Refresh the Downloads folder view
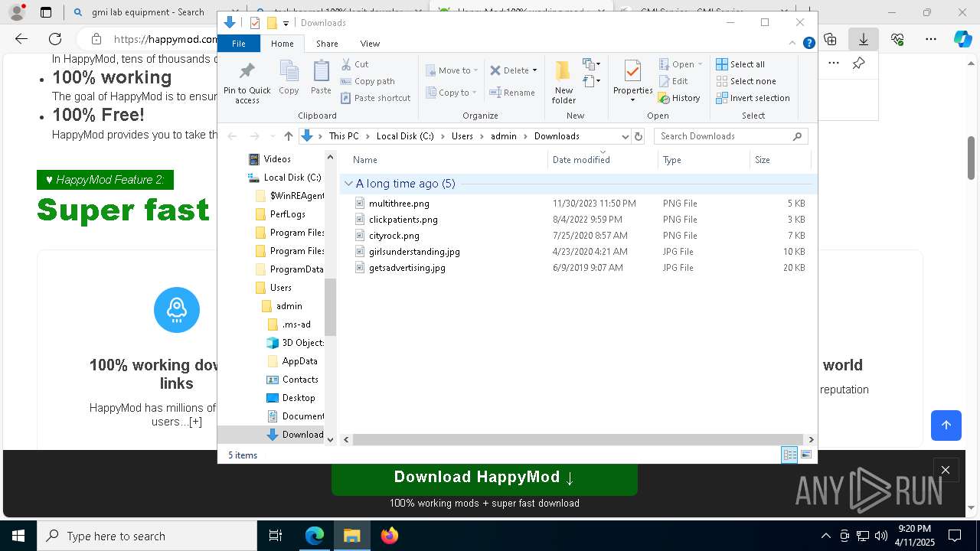This screenshot has width=980, height=551. pyautogui.click(x=639, y=136)
